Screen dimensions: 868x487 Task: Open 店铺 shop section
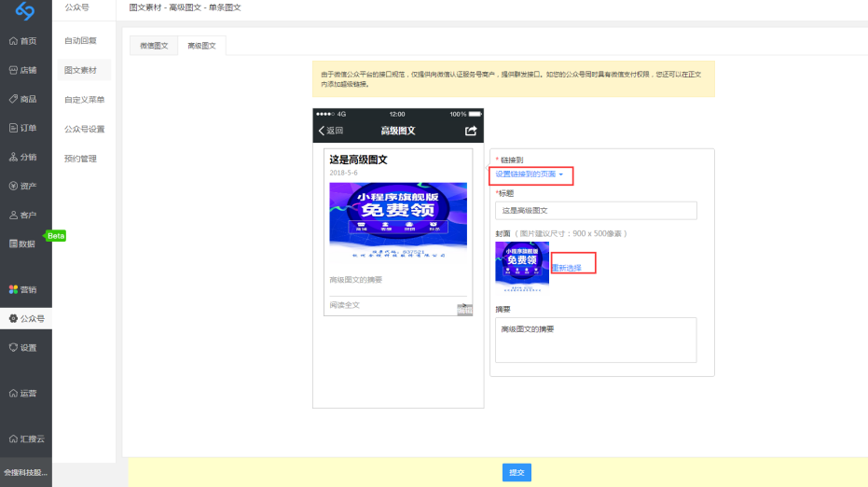click(x=23, y=70)
